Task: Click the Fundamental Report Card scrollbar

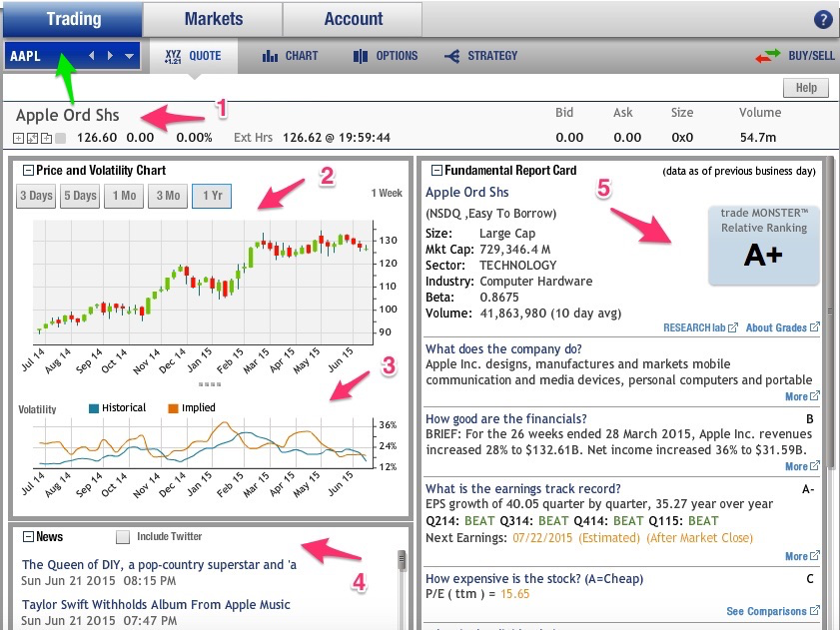Action: [830, 311]
